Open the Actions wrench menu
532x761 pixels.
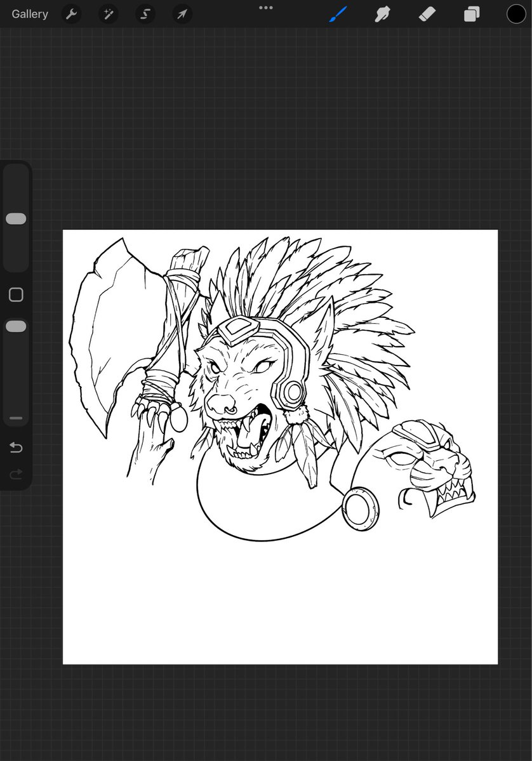[71, 14]
